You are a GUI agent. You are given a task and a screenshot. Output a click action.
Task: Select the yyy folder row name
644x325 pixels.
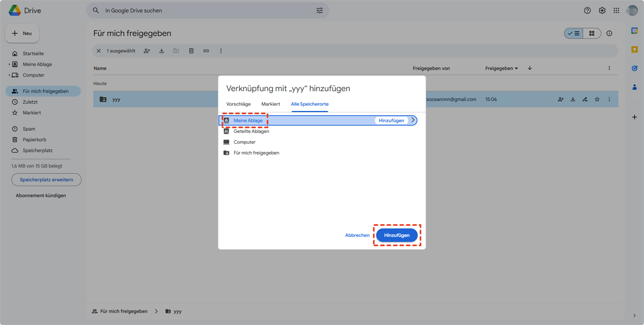tap(116, 99)
